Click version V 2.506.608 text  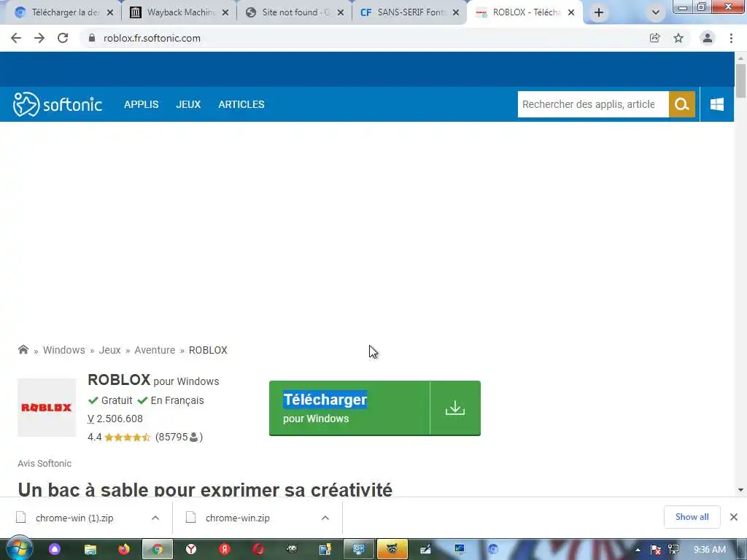115,419
